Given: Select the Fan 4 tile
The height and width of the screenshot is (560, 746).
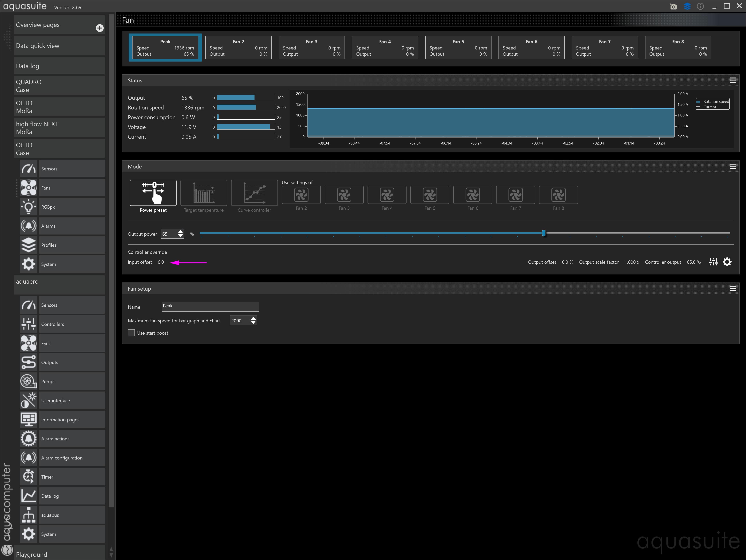Looking at the screenshot, I should 385,48.
